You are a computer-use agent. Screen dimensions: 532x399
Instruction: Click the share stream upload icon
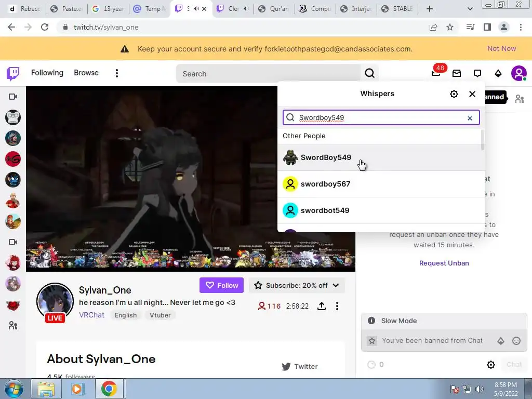(322, 306)
